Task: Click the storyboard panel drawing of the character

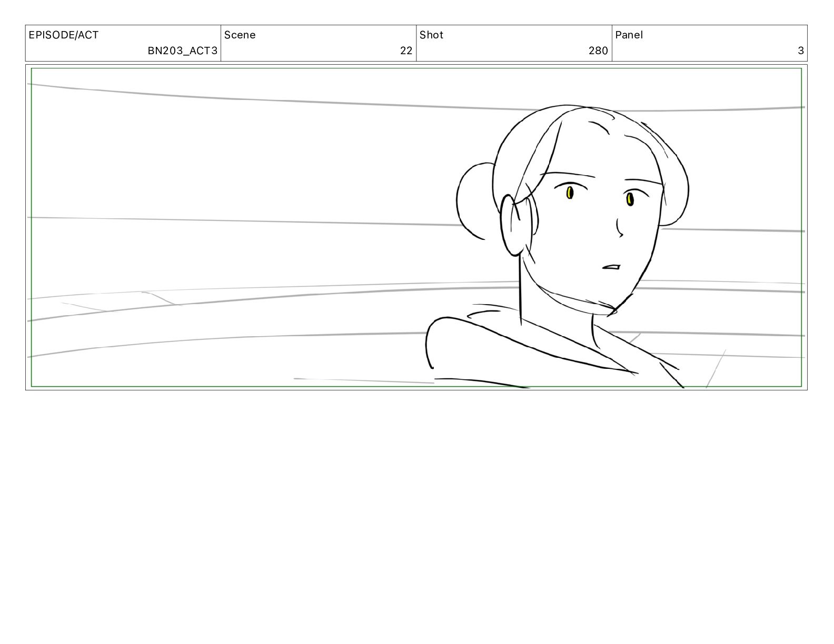Action: (x=416, y=227)
